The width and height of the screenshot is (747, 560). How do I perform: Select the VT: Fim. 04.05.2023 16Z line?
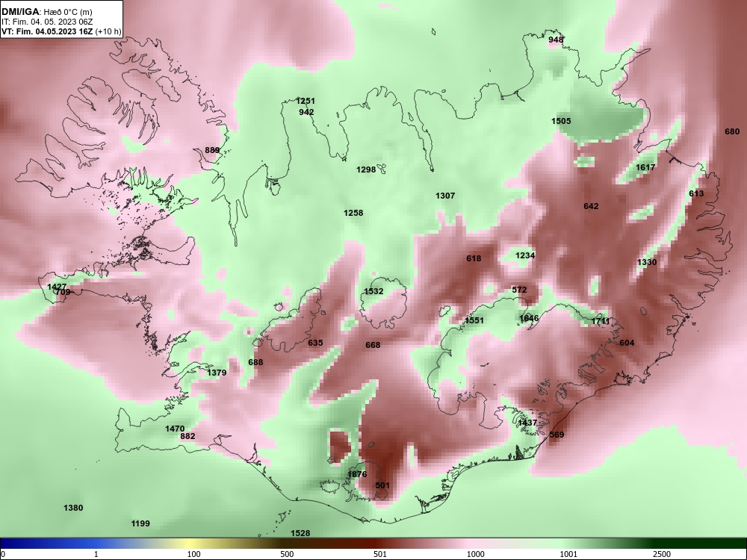pyautogui.click(x=61, y=32)
